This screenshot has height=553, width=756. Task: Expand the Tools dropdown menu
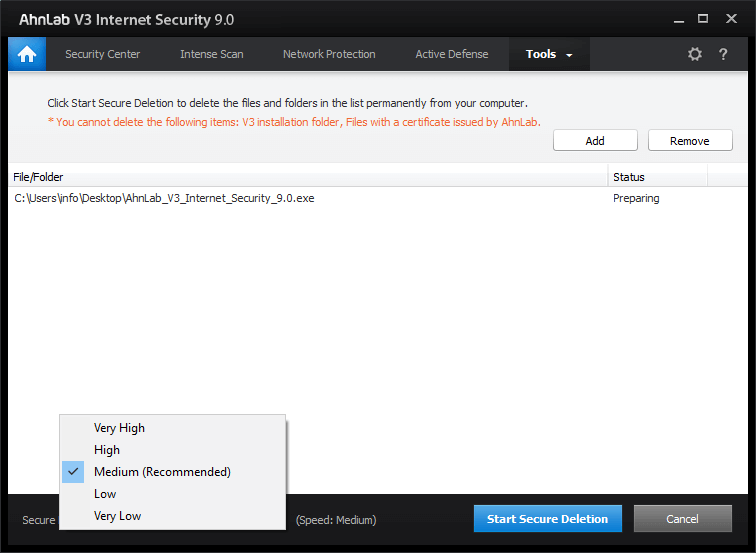click(549, 54)
